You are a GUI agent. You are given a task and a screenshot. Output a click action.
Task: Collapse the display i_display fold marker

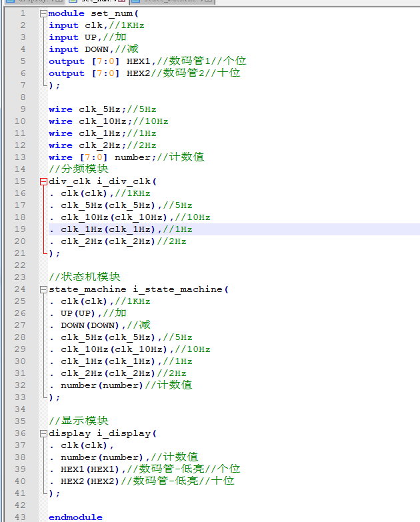click(43, 433)
